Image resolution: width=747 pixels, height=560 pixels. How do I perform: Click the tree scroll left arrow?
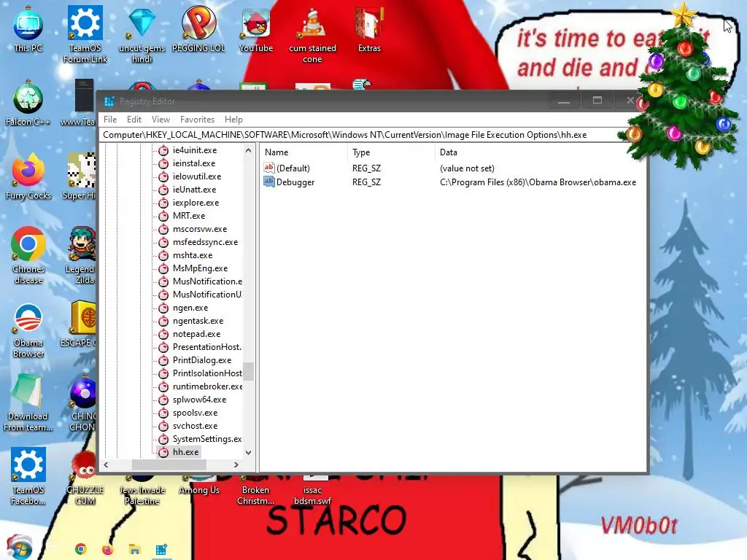pos(106,464)
